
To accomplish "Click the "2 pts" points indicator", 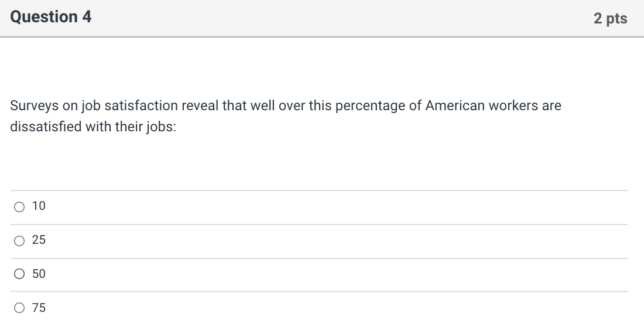I will point(610,19).
